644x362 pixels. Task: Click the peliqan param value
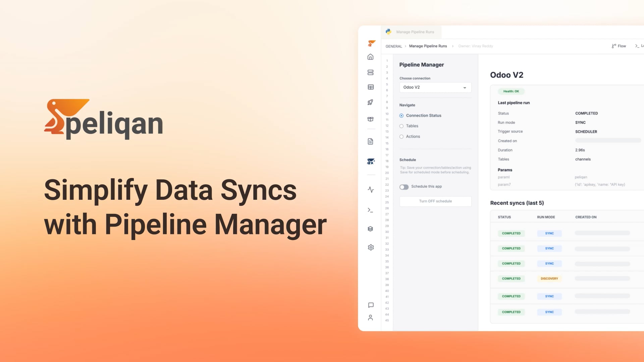(x=581, y=177)
